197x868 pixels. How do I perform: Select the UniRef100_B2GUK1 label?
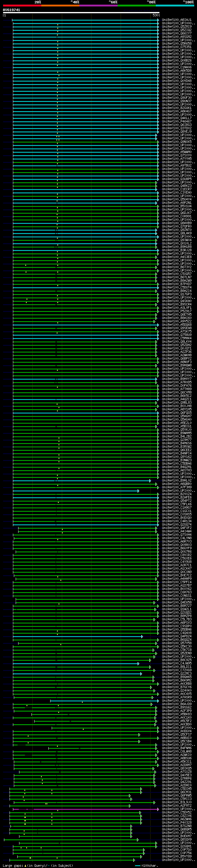[176, 108]
